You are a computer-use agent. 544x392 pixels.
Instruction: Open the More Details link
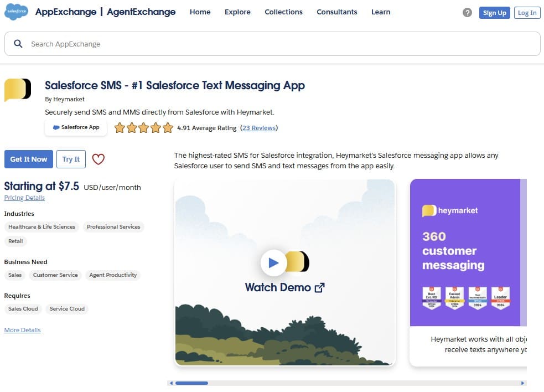(22, 330)
